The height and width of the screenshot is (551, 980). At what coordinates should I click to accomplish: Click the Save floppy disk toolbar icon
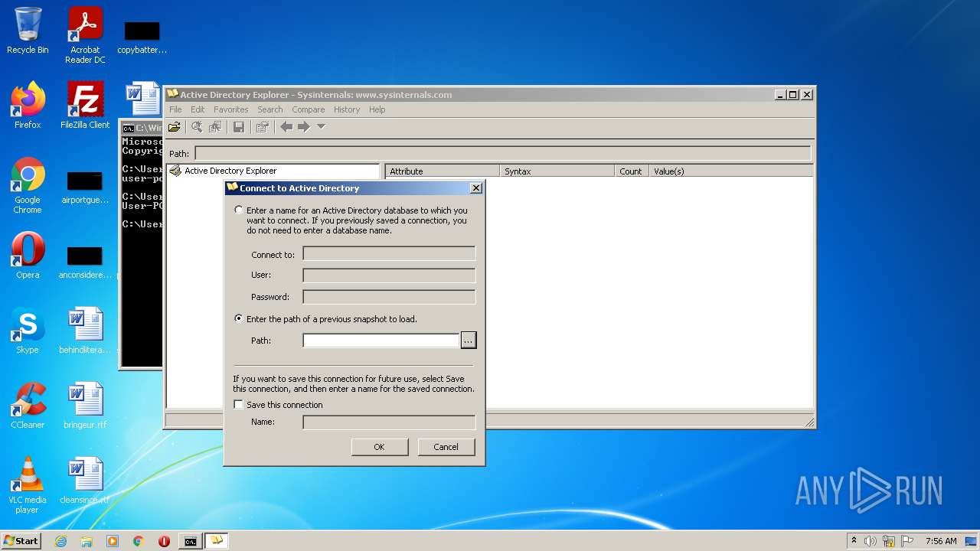click(x=239, y=127)
